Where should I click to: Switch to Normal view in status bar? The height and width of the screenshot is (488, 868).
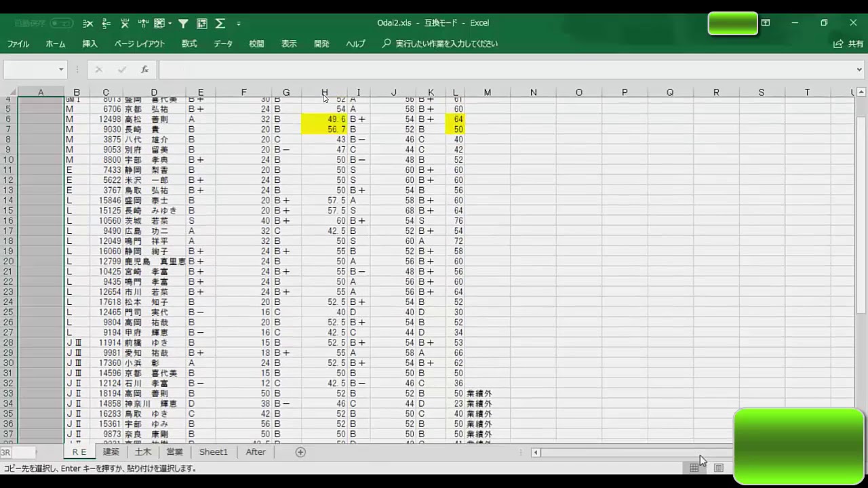[694, 468]
